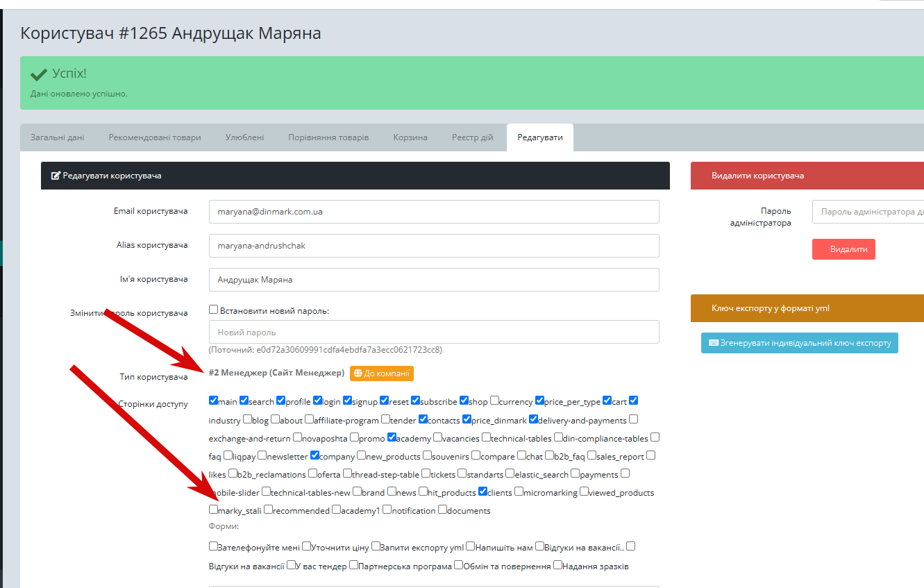The height and width of the screenshot is (588, 924).
Task: Tick the viewed_products checkbox
Action: [x=585, y=492]
